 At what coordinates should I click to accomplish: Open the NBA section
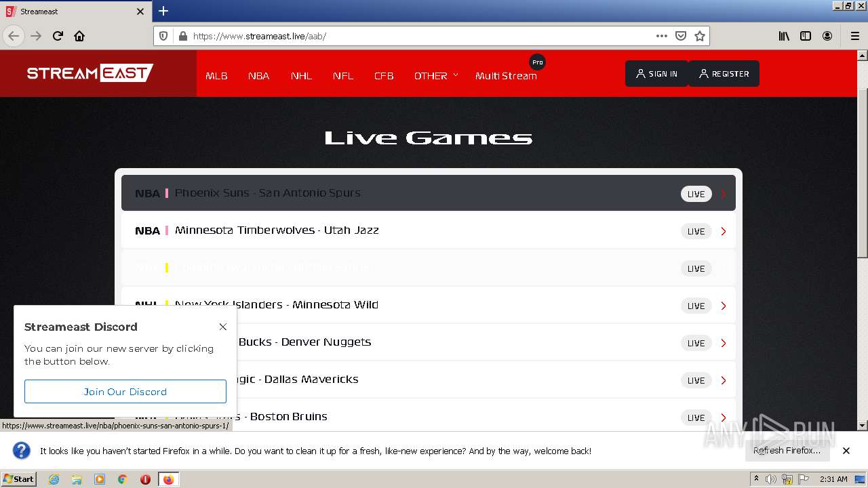point(259,76)
